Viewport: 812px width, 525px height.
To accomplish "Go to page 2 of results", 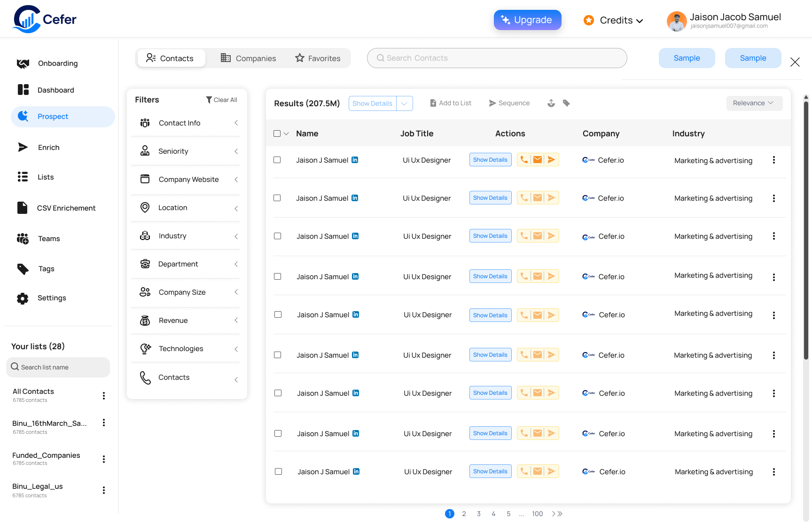I will pos(464,514).
